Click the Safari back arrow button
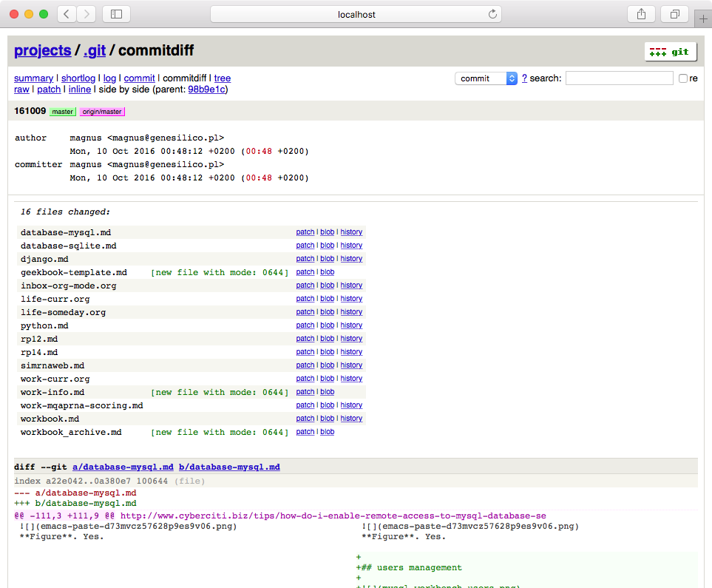Viewport: 712px width, 588px height. pos(67,14)
